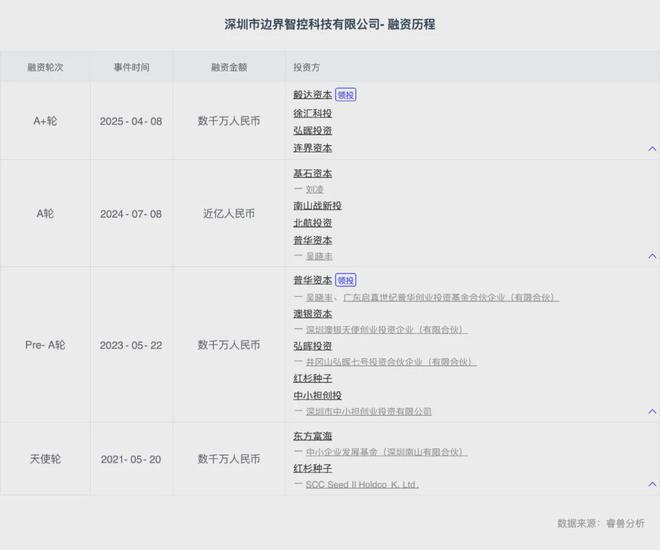Click the 领投 badge next to Pre-A轮 普华资本
The width and height of the screenshot is (660, 550).
point(346,280)
